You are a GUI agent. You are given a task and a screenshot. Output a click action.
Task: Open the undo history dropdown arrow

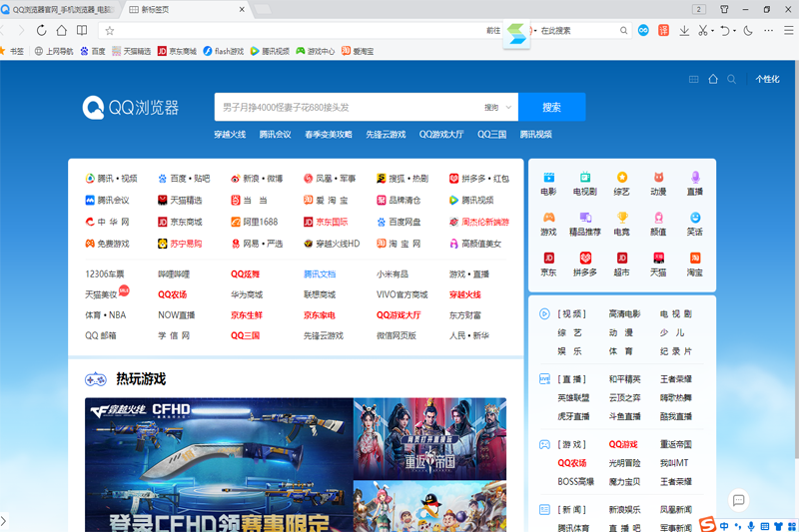[x=734, y=31]
